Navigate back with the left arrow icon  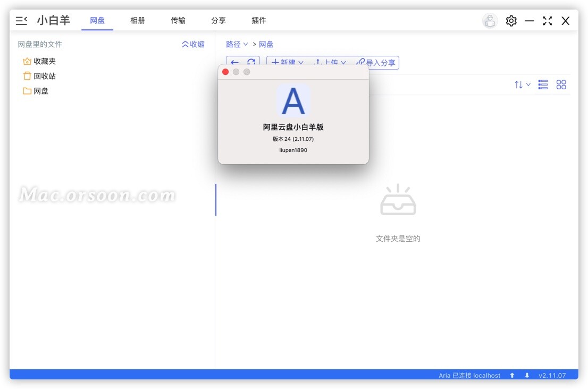click(x=234, y=62)
